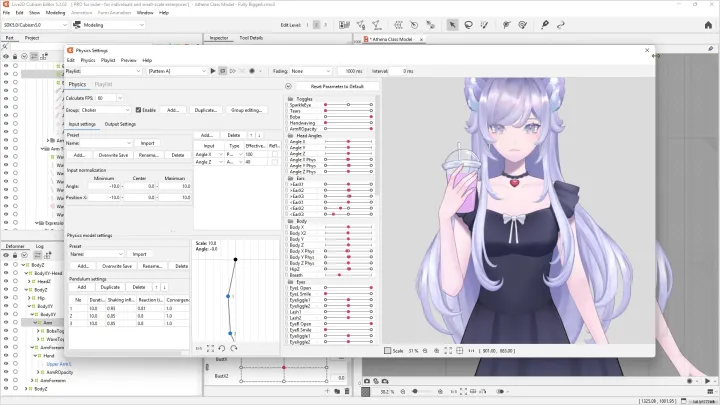This screenshot has width=720, height=405.
Task: Select the brush selection tool
Action: click(484, 25)
